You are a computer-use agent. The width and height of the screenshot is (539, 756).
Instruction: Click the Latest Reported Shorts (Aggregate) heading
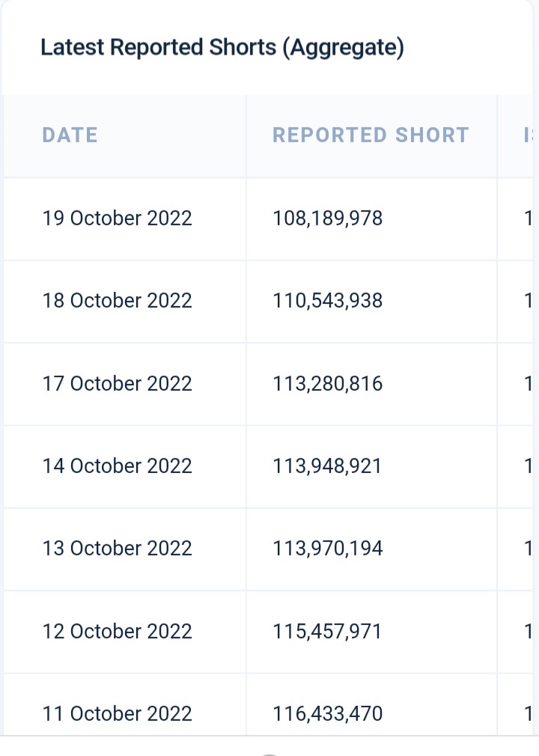[x=222, y=48]
